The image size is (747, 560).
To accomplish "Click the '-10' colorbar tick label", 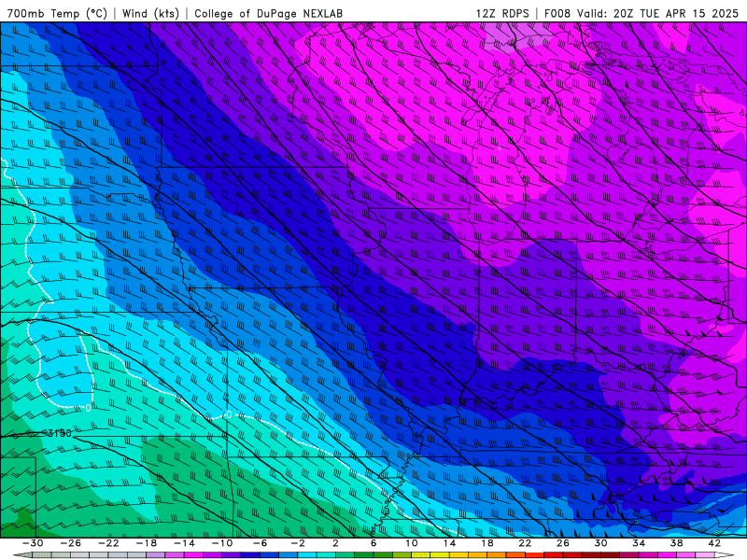I will (x=221, y=543).
